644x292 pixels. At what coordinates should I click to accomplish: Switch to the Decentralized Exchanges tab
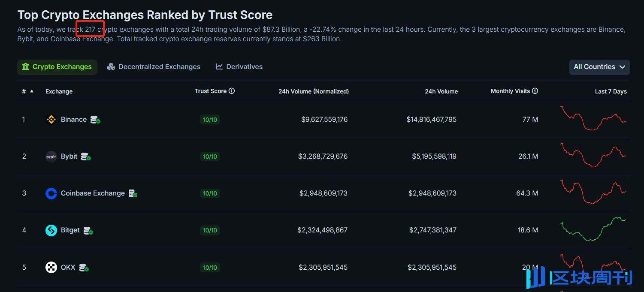[154, 67]
